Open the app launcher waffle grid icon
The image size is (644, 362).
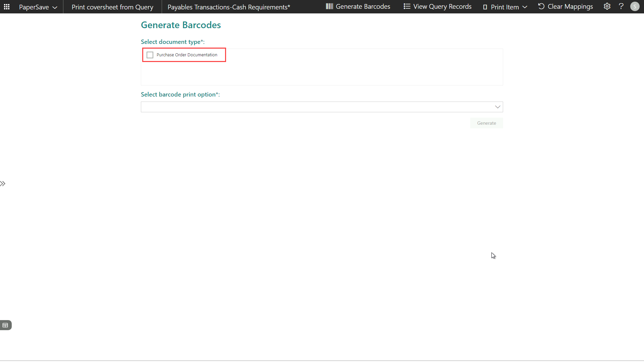pyautogui.click(x=7, y=7)
